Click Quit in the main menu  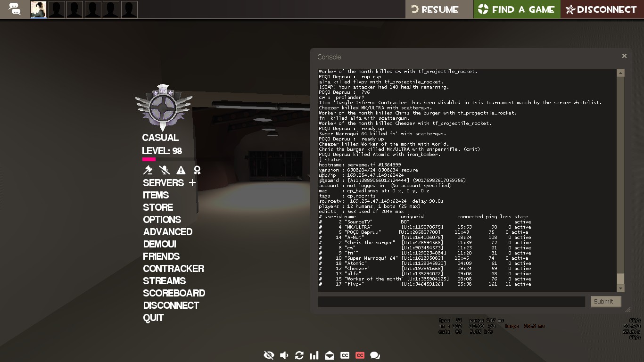pyautogui.click(x=153, y=318)
